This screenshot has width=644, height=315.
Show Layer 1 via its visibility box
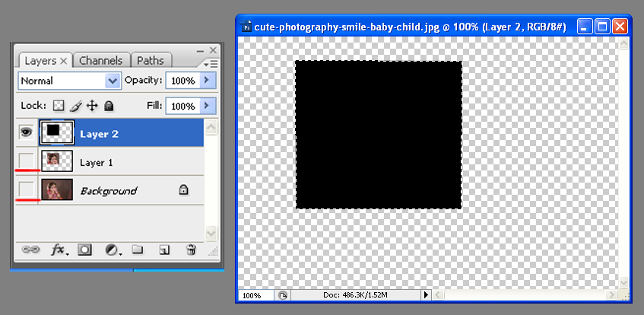coord(26,161)
